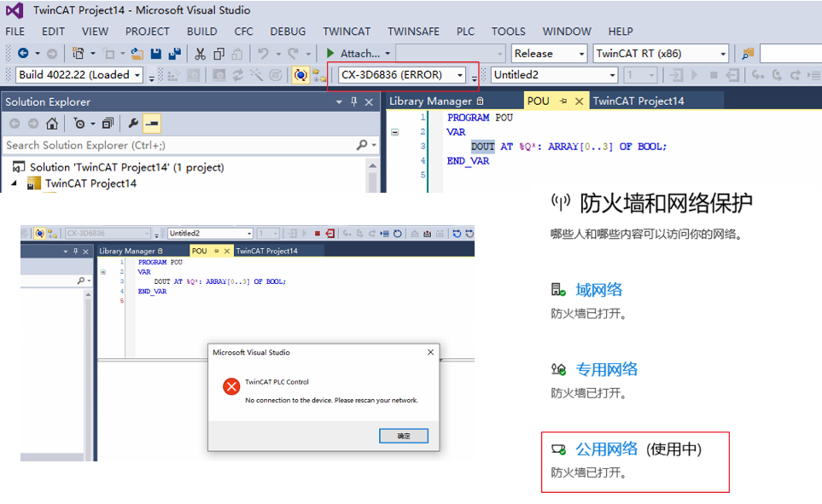Collapse the VAR block fold marker in top editor
The image size is (822, 504).
394,132
